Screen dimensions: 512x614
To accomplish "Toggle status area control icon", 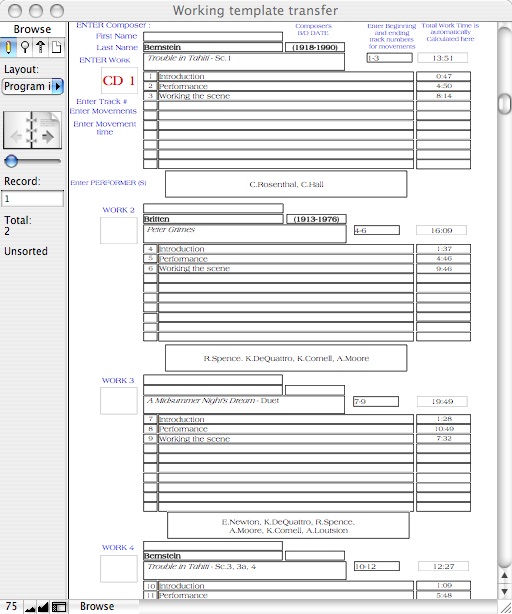I will tap(59, 607).
